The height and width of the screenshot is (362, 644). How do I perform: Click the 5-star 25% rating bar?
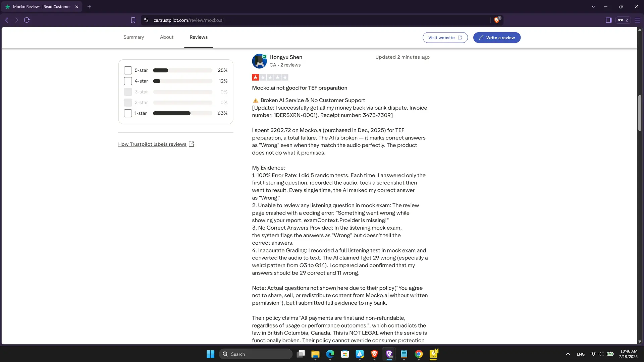(x=182, y=70)
